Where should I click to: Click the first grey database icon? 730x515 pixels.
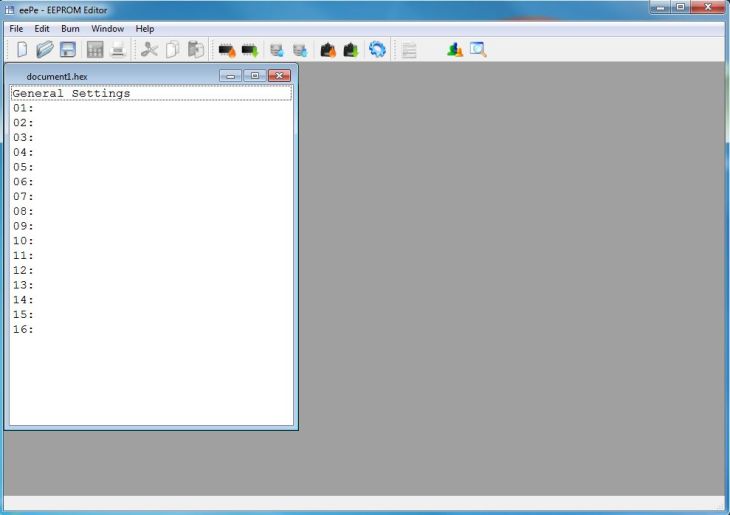coord(277,50)
